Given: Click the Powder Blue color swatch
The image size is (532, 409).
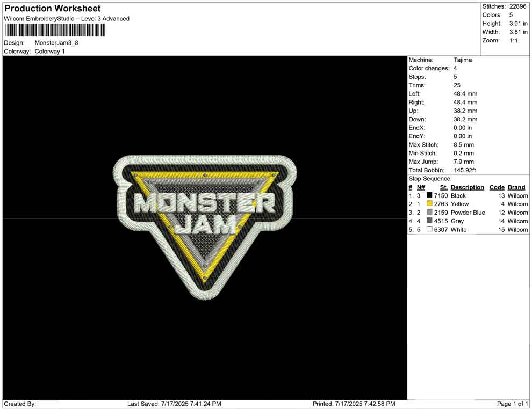Looking at the screenshot, I should tap(429, 212).
